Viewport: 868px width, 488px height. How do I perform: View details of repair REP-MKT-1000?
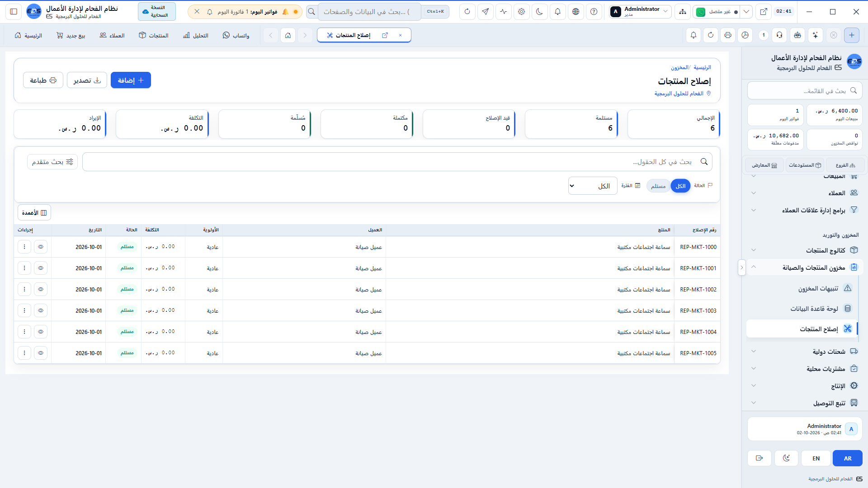41,247
